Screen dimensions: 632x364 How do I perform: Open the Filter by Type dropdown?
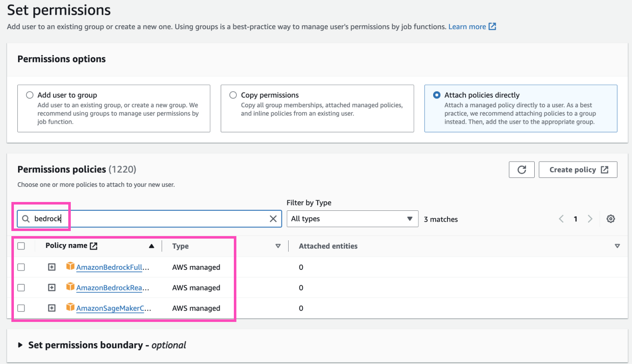(352, 219)
